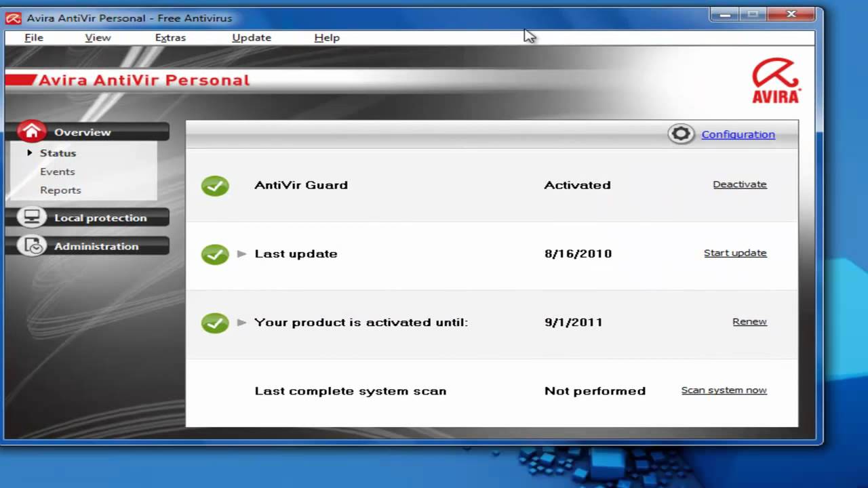The image size is (868, 488).
Task: Click Deactivate for AntiVir Guard
Action: tap(740, 184)
